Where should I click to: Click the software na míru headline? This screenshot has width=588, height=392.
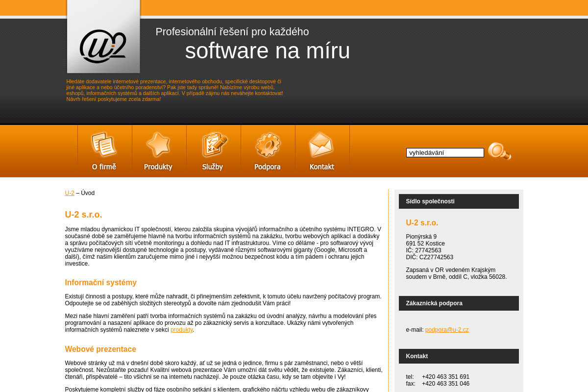tap(268, 51)
